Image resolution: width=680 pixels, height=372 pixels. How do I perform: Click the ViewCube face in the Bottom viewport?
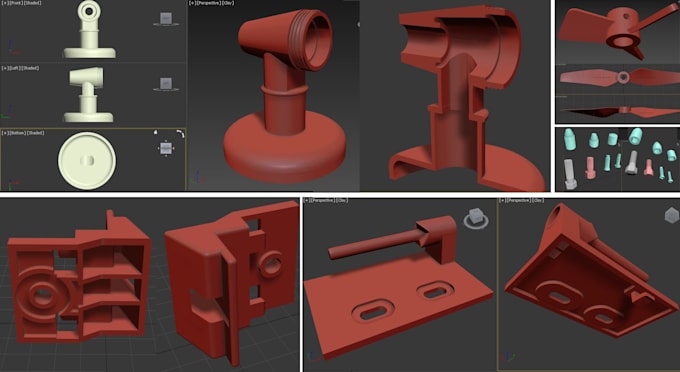tap(166, 148)
